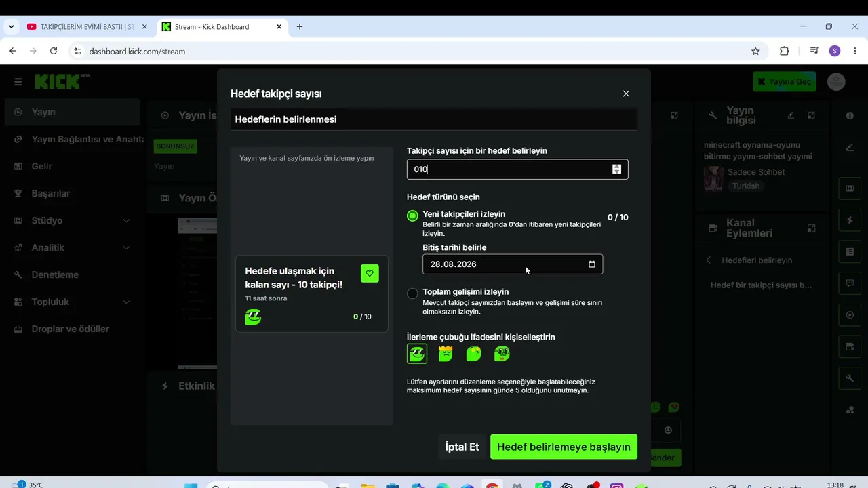The height and width of the screenshot is (488, 868).
Task: Click the Yayına Geç button
Action: [x=785, y=82]
